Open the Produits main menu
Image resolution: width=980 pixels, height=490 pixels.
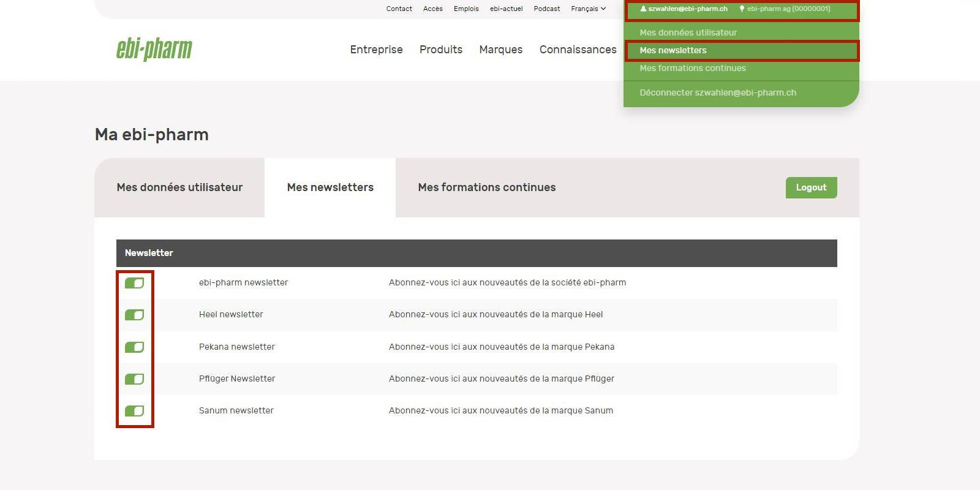441,50
